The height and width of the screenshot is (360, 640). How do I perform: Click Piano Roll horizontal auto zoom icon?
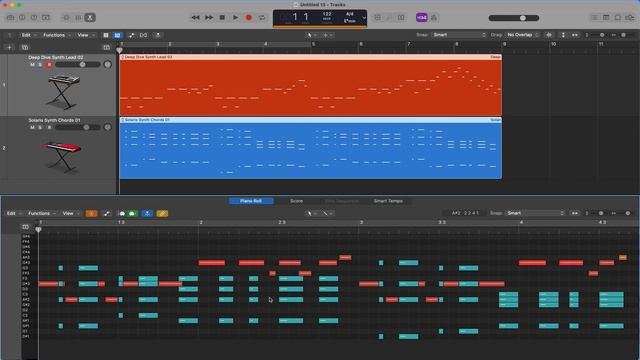575,213
